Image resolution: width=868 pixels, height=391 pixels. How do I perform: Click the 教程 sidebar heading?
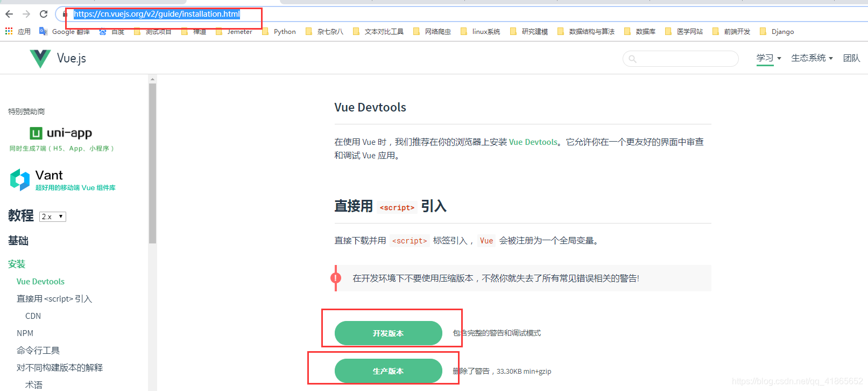[21, 215]
